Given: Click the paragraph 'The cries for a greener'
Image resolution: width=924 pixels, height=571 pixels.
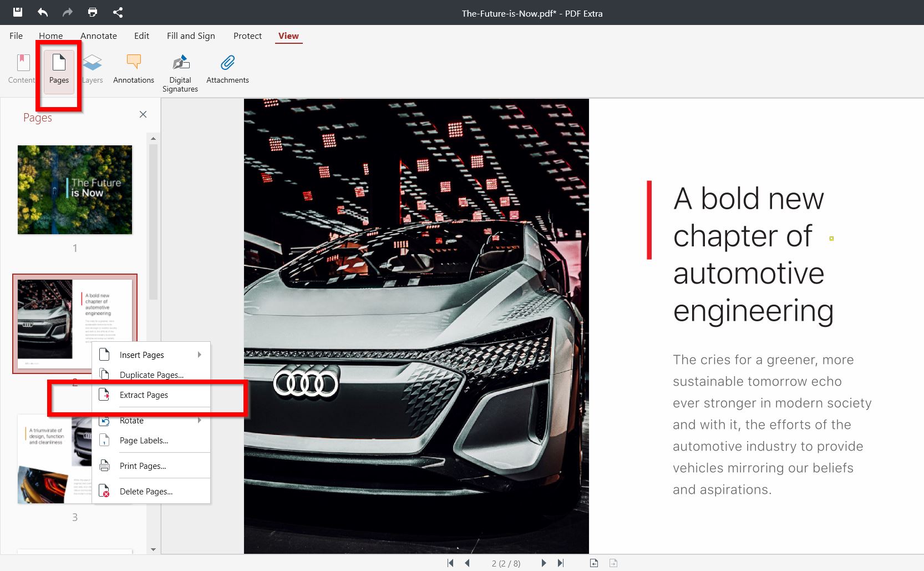Looking at the screenshot, I should [x=772, y=425].
